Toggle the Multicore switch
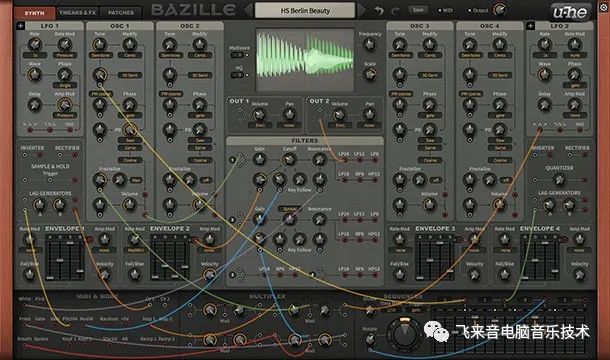 pyautogui.click(x=238, y=55)
